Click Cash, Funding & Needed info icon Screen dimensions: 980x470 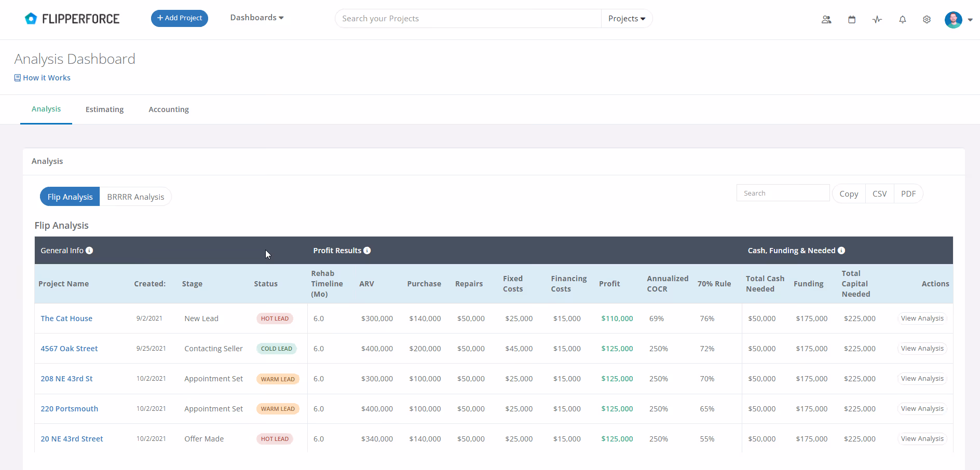[841, 251]
